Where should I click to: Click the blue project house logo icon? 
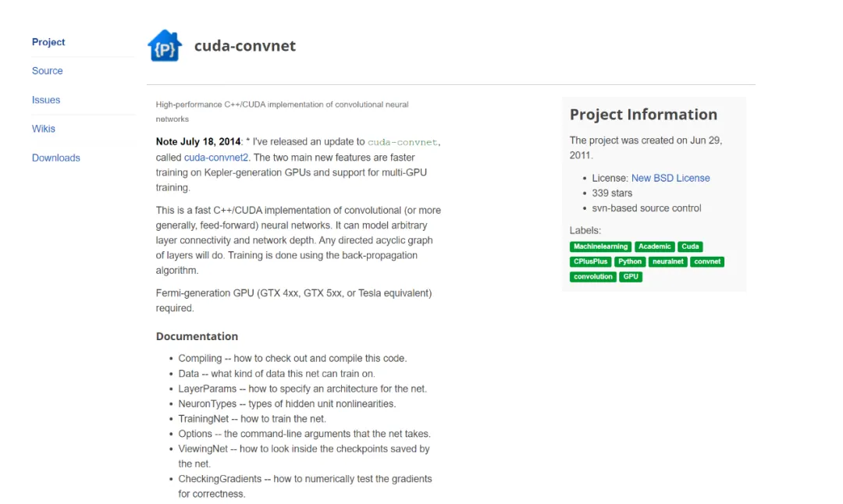tap(165, 46)
